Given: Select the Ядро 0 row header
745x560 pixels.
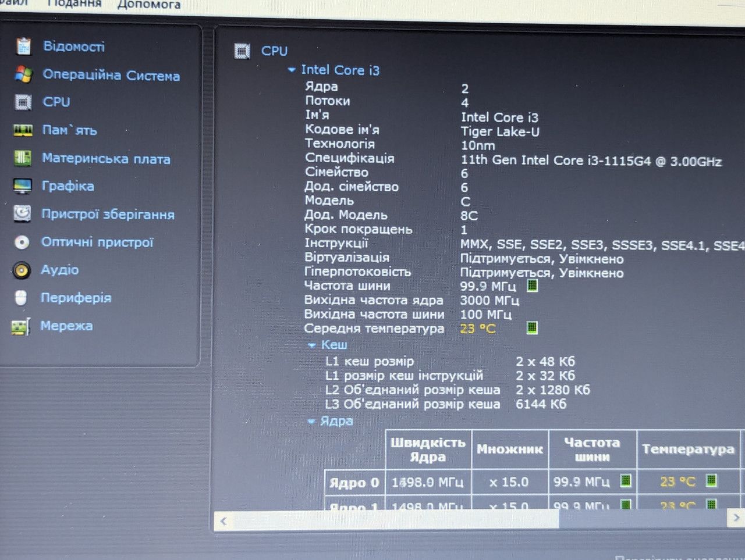Looking at the screenshot, I should pyautogui.click(x=354, y=483).
